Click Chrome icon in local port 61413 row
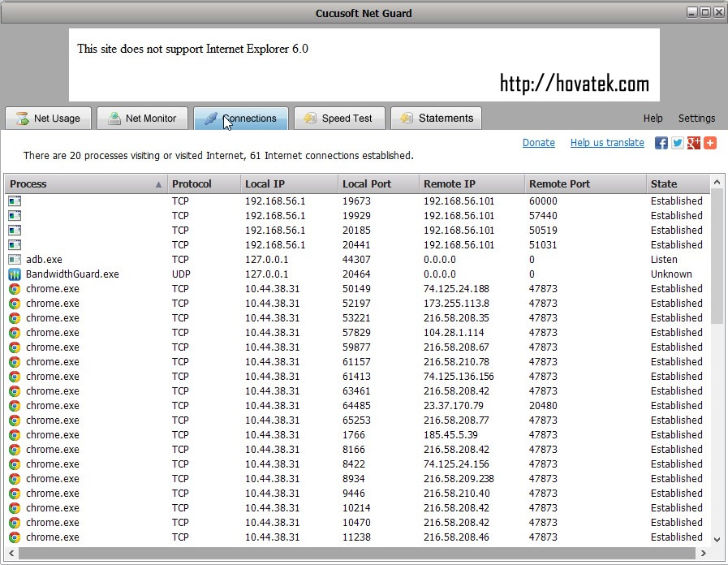 15,377
